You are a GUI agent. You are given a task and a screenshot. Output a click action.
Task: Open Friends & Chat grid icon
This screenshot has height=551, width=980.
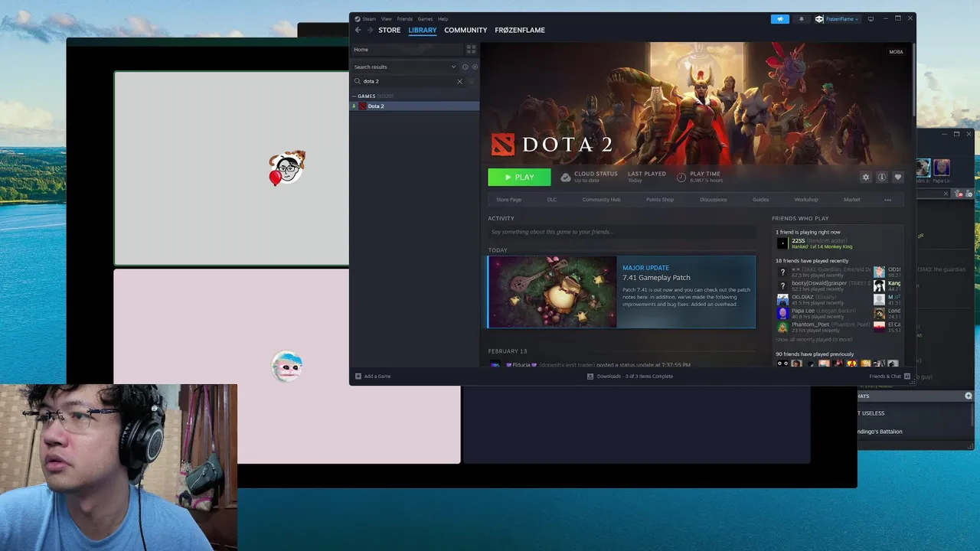pyautogui.click(x=907, y=377)
